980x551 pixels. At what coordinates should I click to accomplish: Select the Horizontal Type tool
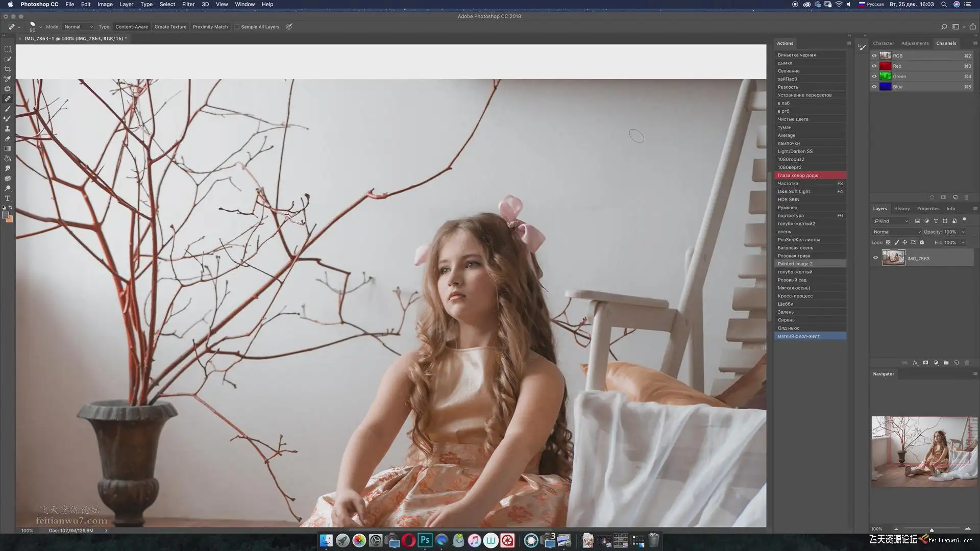(7, 198)
